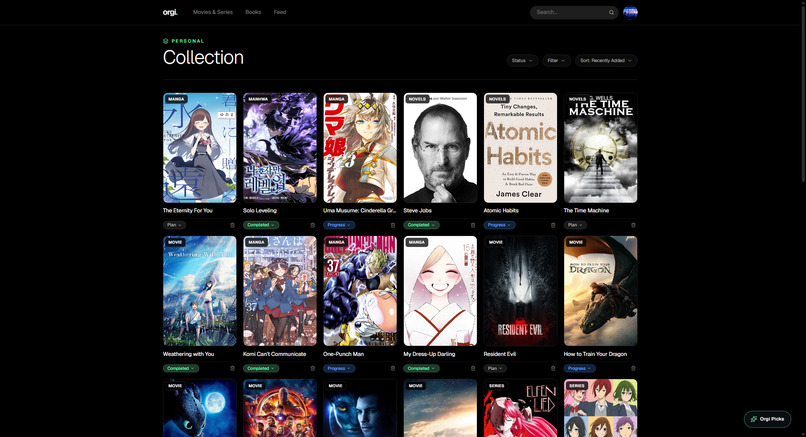Open Solo Leveling cover thumbnail
The image size is (806, 437).
(280, 148)
